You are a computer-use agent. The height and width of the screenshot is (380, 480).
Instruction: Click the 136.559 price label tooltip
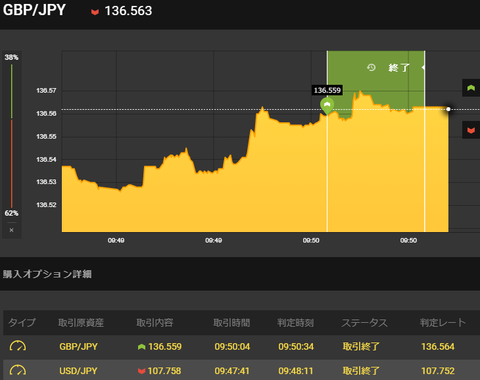click(327, 90)
